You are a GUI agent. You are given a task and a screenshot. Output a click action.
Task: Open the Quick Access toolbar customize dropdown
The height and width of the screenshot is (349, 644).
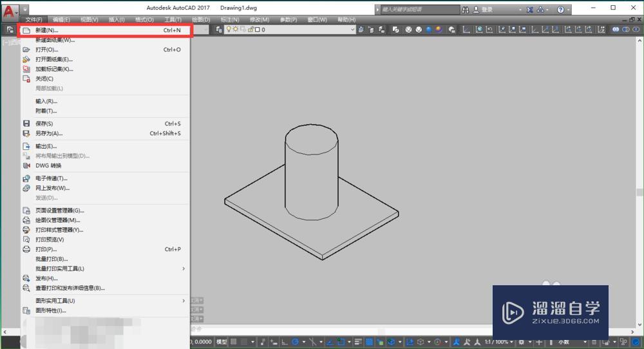pos(25,8)
